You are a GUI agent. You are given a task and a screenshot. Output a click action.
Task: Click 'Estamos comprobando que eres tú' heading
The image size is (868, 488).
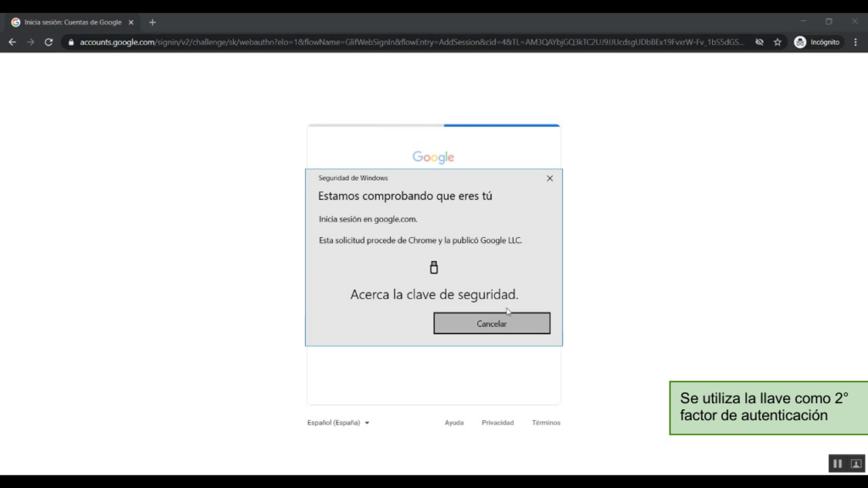(404, 196)
